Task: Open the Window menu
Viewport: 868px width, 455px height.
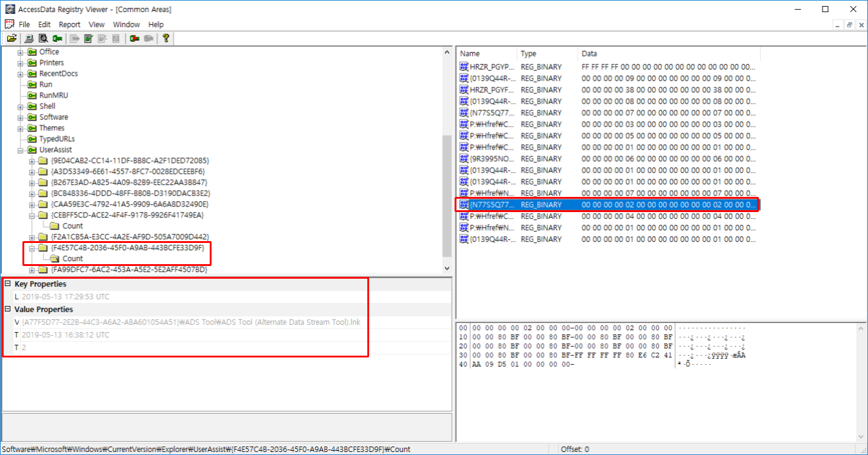Action: click(x=126, y=25)
